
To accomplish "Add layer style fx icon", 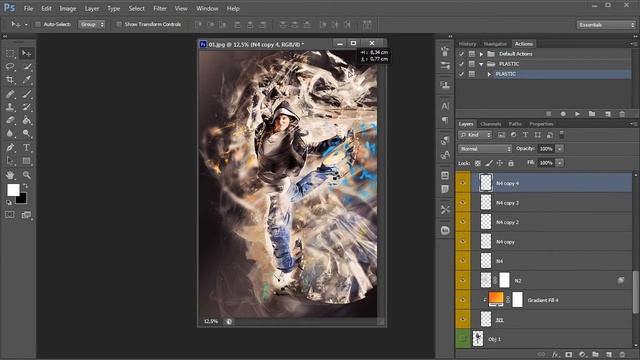I will (555, 355).
